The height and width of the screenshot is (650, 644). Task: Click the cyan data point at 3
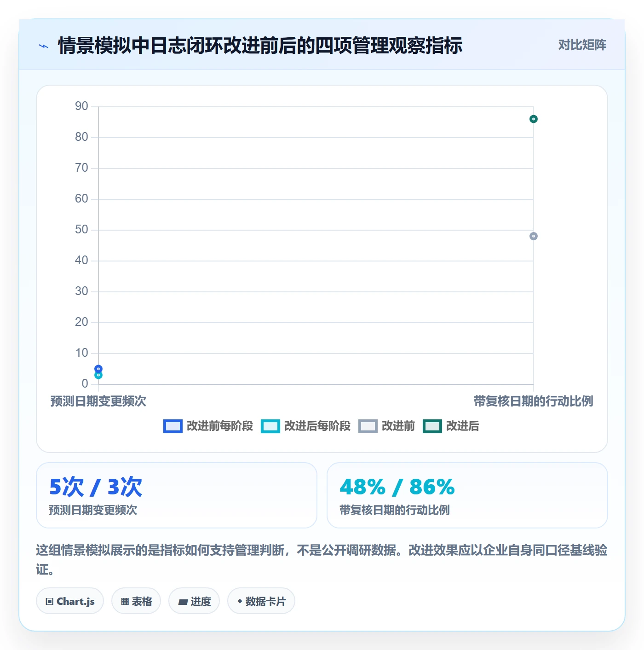(98, 375)
